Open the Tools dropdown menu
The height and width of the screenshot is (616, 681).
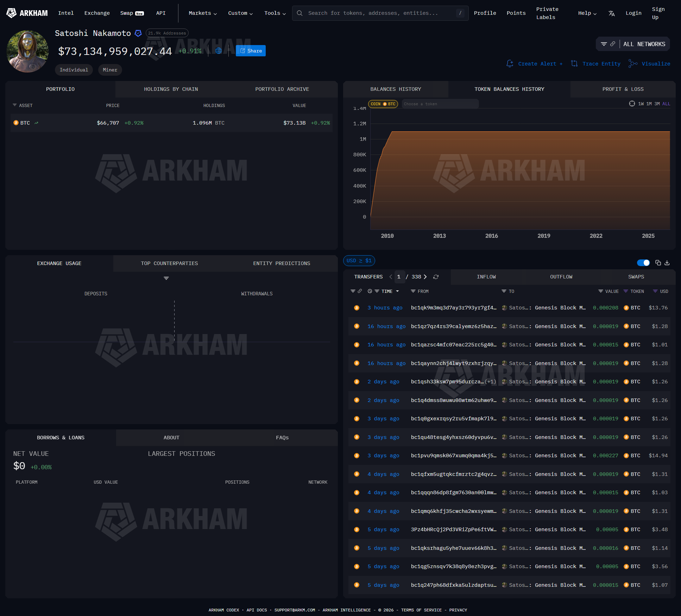[x=275, y=13]
